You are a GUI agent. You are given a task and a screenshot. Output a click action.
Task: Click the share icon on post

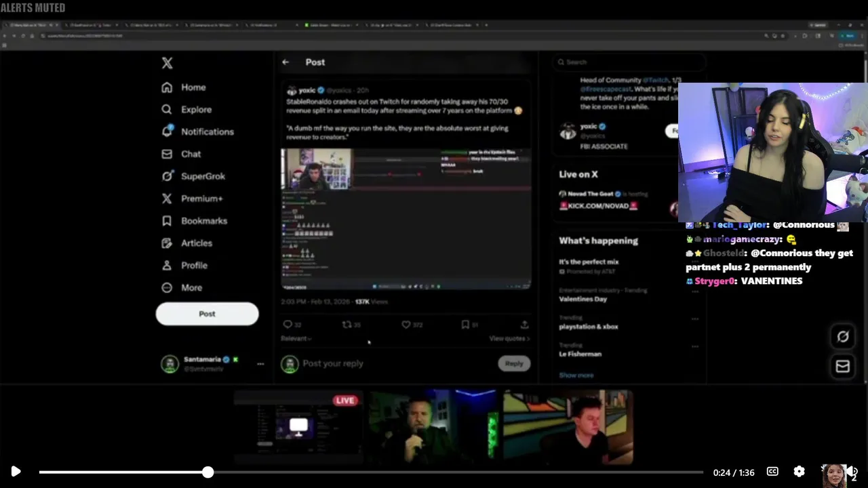click(x=524, y=325)
